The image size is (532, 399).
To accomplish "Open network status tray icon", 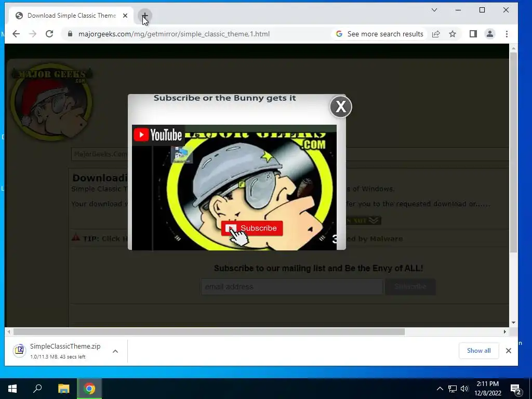I will coord(453,389).
